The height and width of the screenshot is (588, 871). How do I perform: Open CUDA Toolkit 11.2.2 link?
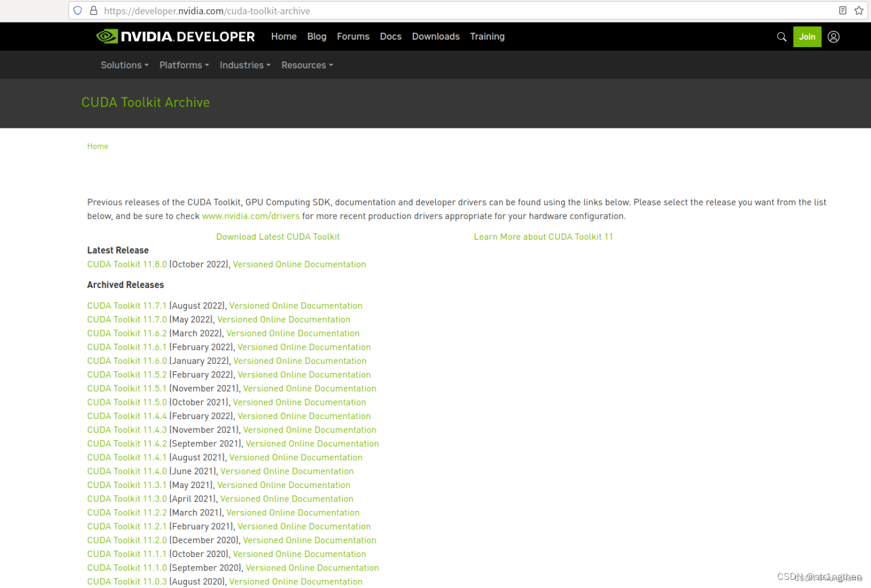pyautogui.click(x=127, y=513)
